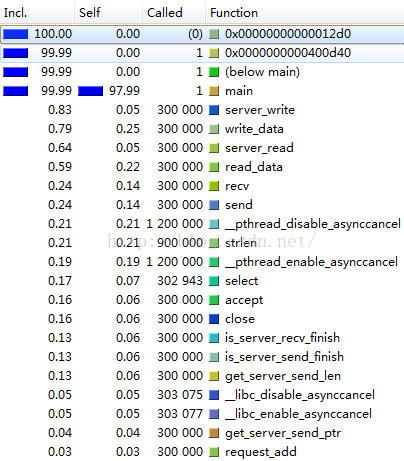Click the 302 943 call count for select
Image resolution: width=404 pixels, height=461 pixels.
click(x=180, y=281)
